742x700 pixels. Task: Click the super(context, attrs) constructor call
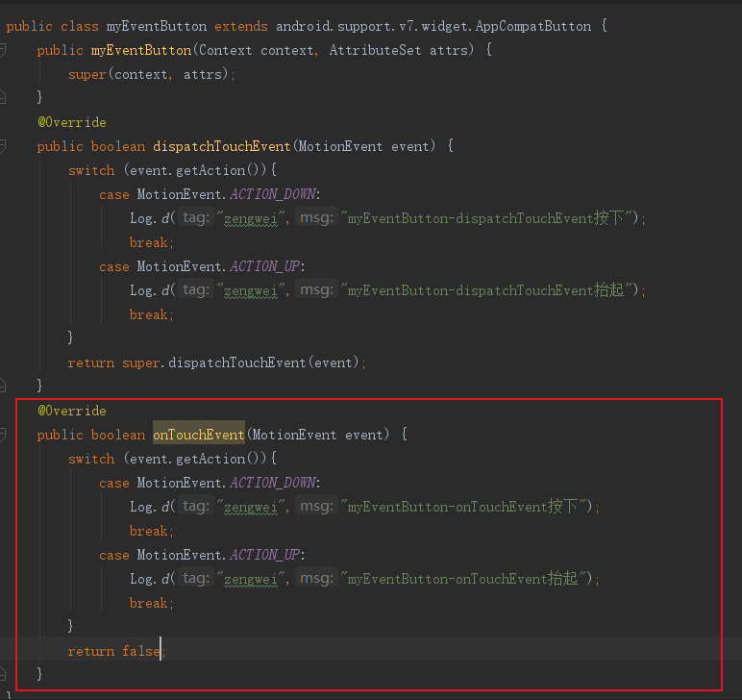click(x=151, y=74)
